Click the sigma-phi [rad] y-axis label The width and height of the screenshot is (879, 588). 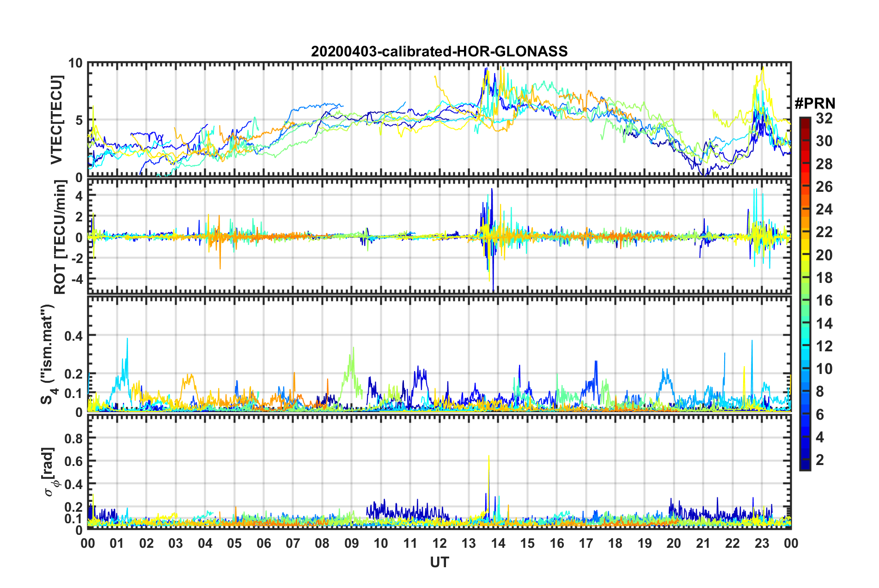pyautogui.click(x=49, y=472)
